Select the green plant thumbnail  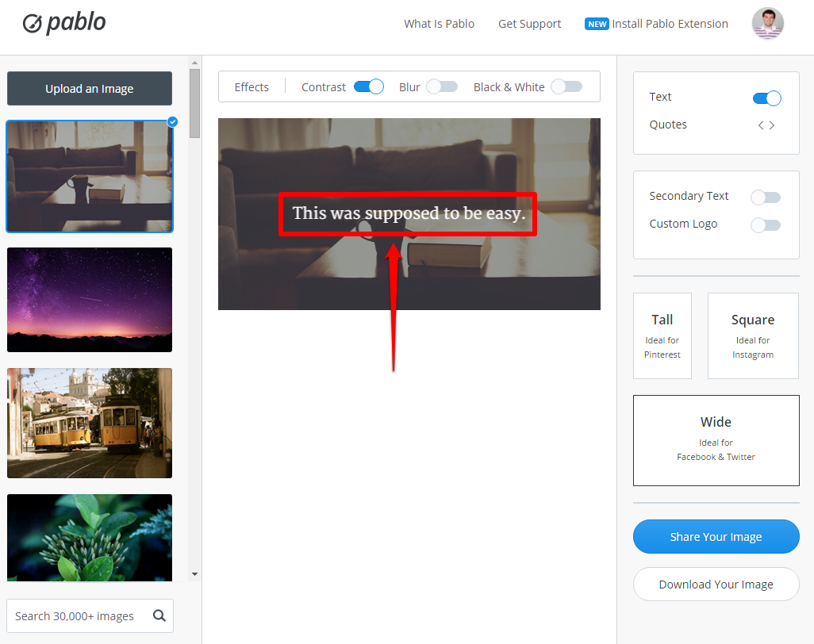point(90,538)
